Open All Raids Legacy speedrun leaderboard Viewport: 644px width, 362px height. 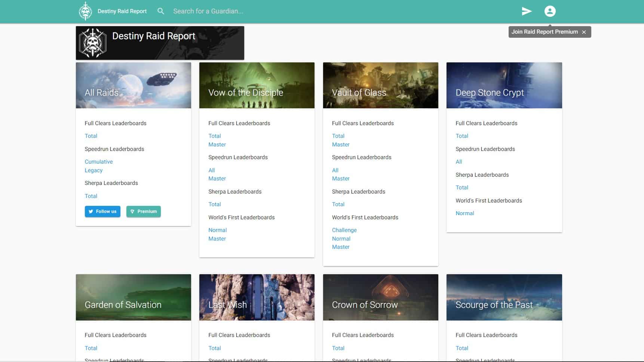click(x=93, y=170)
